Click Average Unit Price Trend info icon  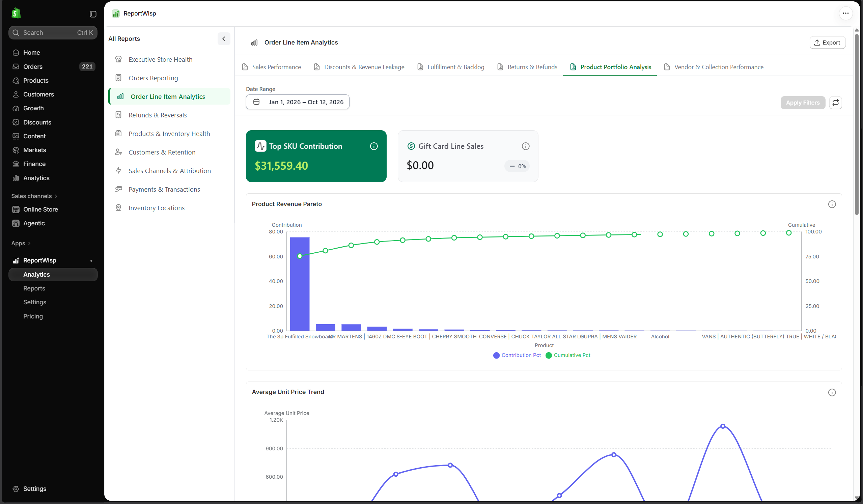832,392
